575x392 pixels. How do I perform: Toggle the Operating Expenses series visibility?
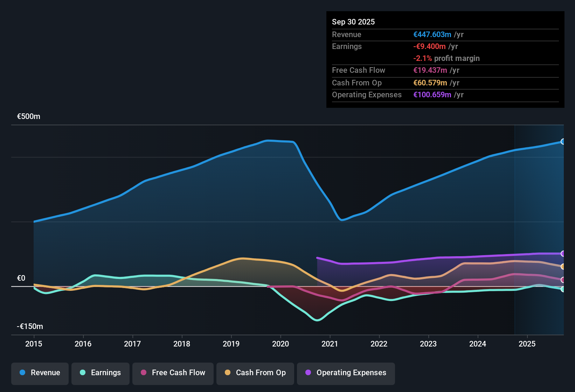346,373
